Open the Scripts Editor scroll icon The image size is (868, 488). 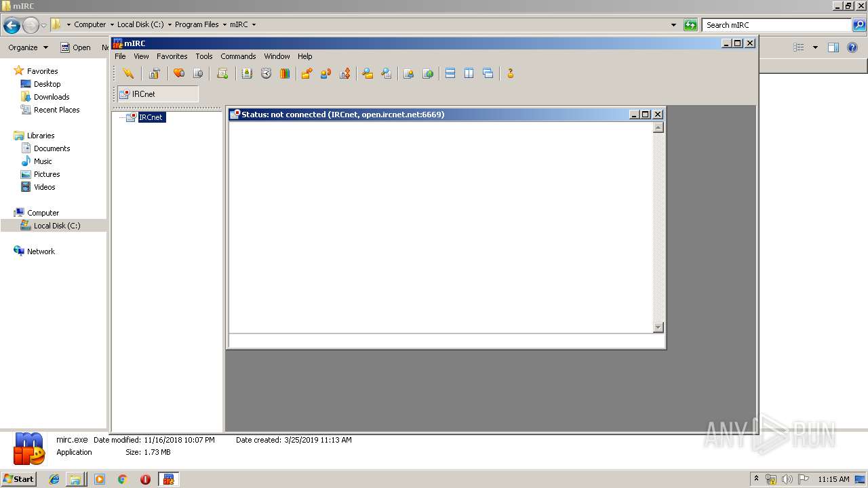pyautogui.click(x=222, y=73)
